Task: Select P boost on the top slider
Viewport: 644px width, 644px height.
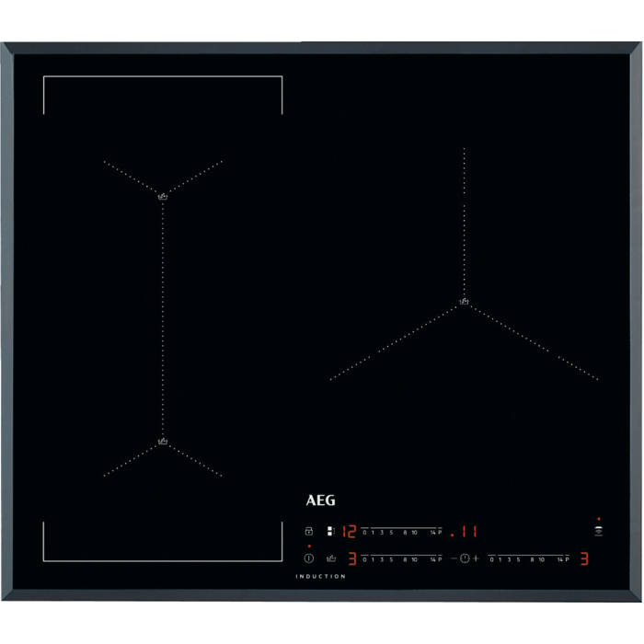Action: 440,532
